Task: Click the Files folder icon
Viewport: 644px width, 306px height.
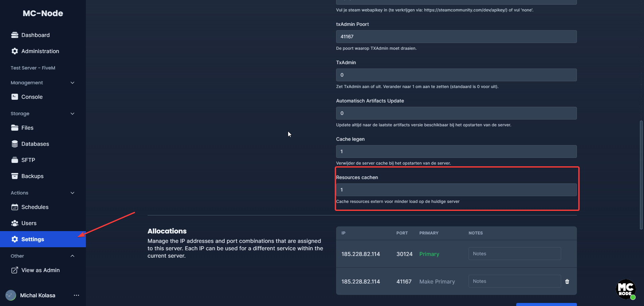Action: tap(15, 128)
